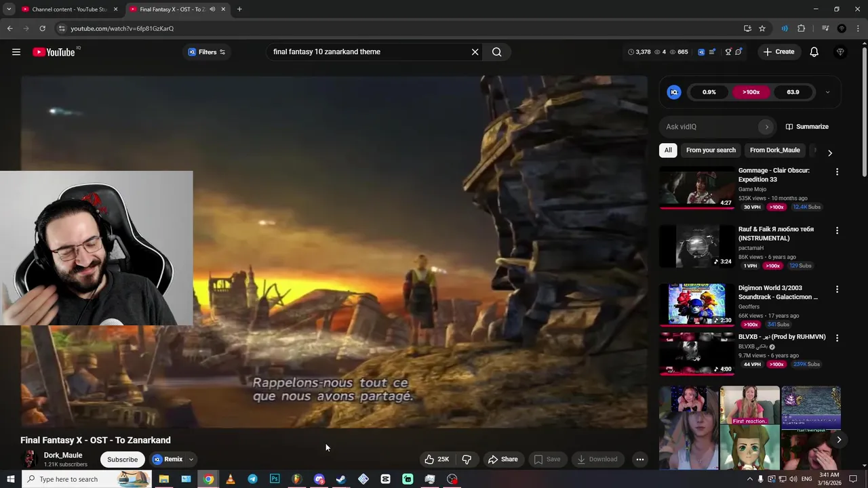The width and height of the screenshot is (868, 488).
Task: Select the From Dork_Maule chip
Action: (775, 150)
